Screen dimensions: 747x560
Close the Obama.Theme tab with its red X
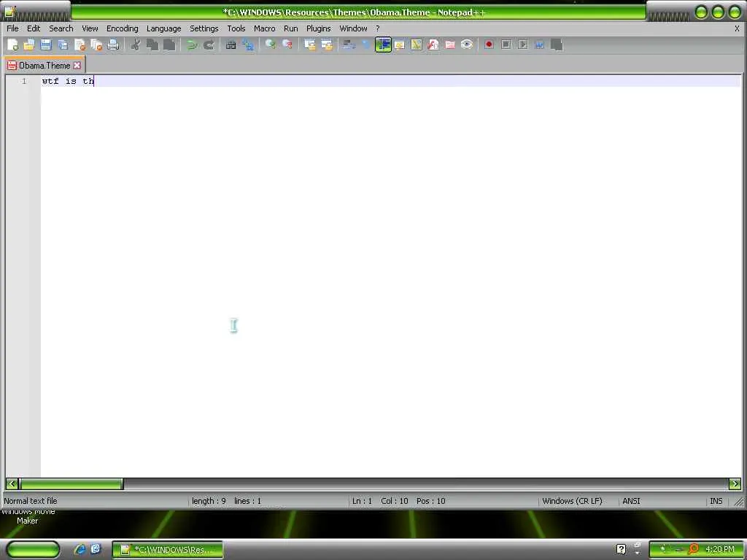(77, 65)
